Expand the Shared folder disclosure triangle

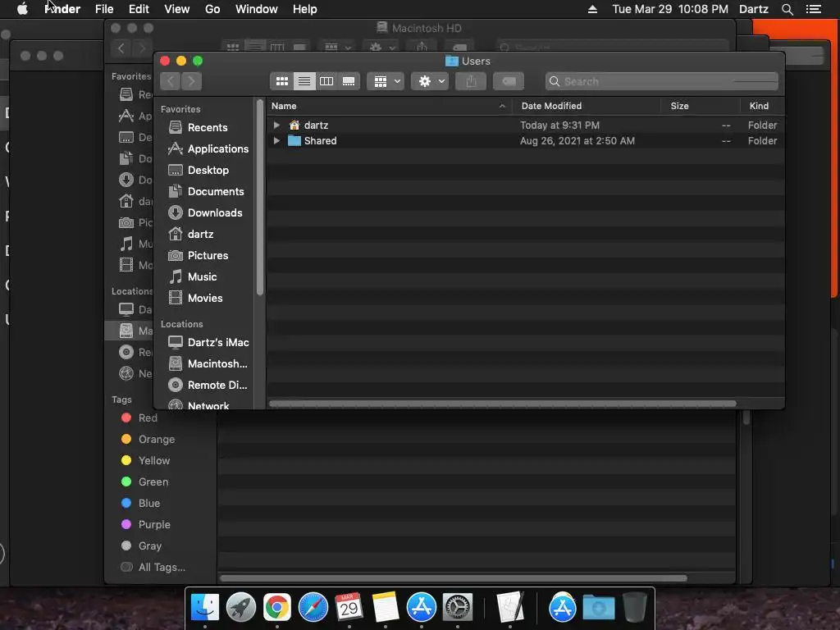point(276,141)
